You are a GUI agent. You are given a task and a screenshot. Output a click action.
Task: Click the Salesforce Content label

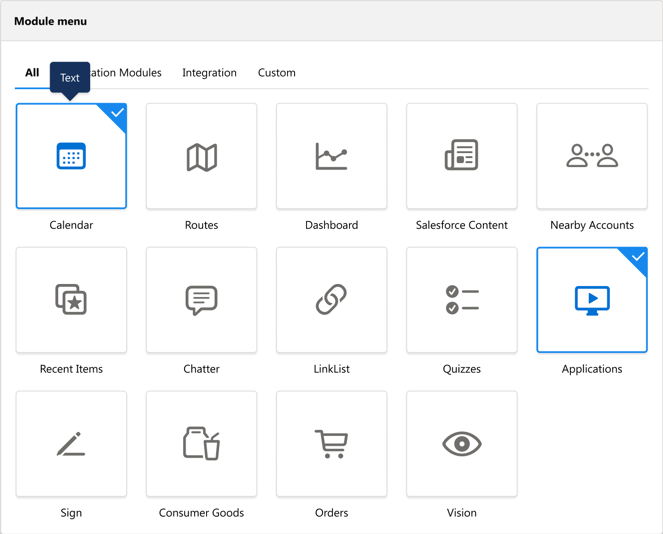[462, 225]
